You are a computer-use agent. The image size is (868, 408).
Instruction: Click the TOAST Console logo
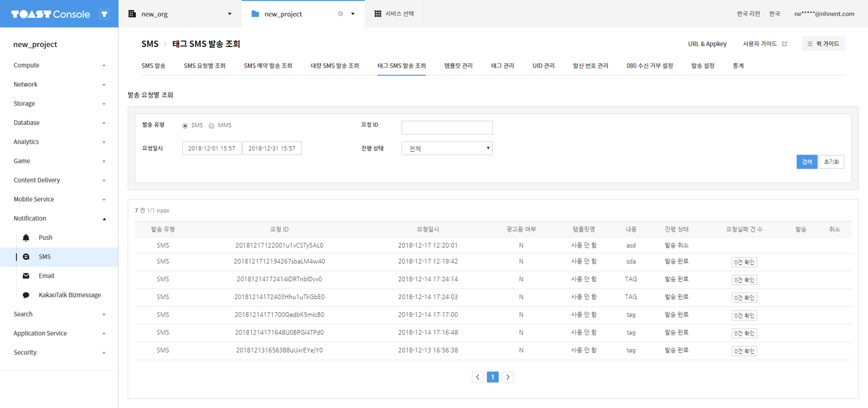tap(50, 14)
